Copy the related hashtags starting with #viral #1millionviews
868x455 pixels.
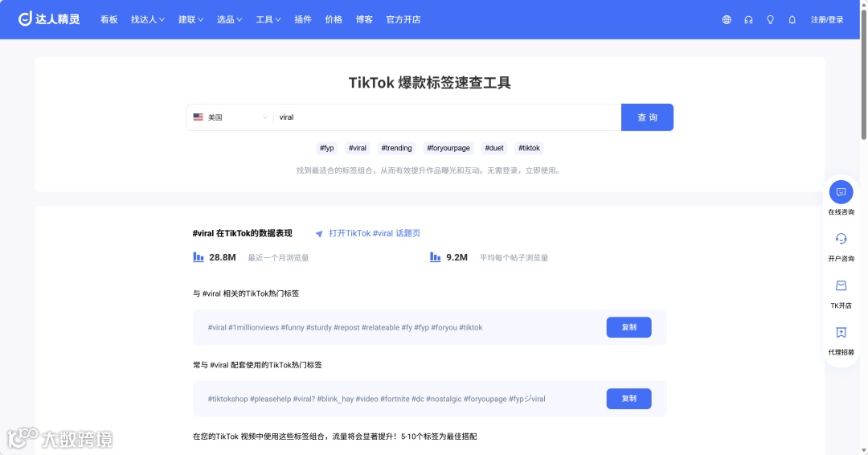(628, 327)
